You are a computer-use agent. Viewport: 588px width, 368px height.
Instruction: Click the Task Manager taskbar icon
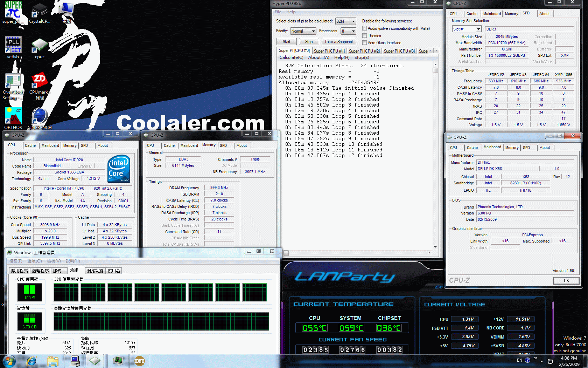[118, 361]
